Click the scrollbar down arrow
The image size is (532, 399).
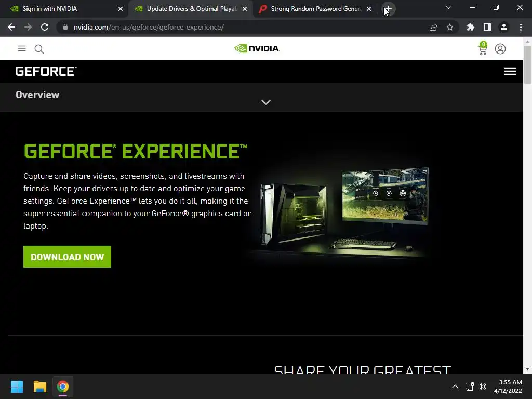tap(527, 369)
